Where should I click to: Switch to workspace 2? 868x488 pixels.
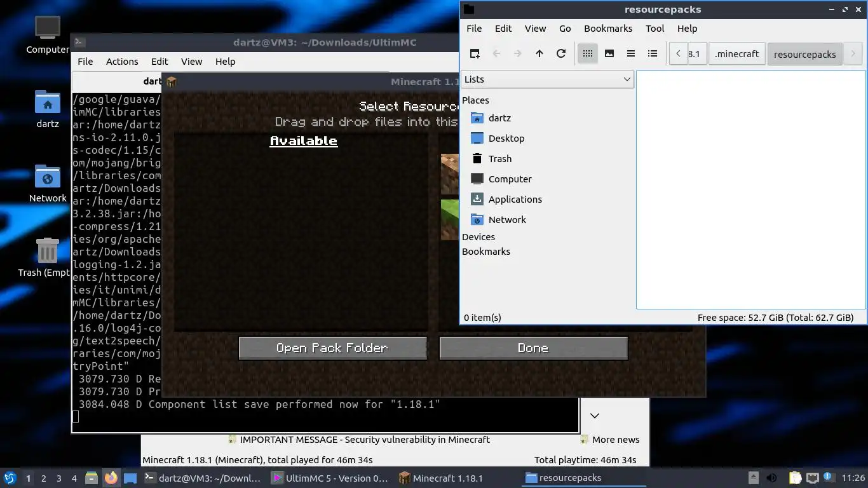click(x=43, y=478)
